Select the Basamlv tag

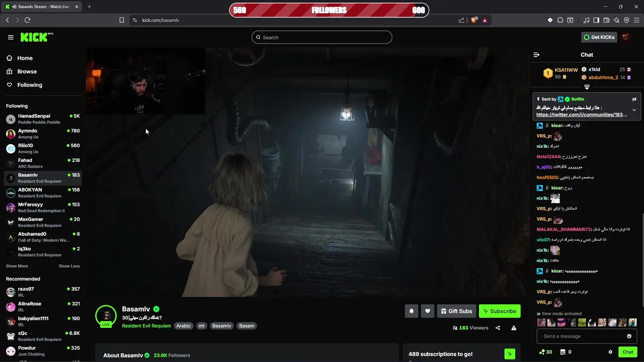[222, 326]
